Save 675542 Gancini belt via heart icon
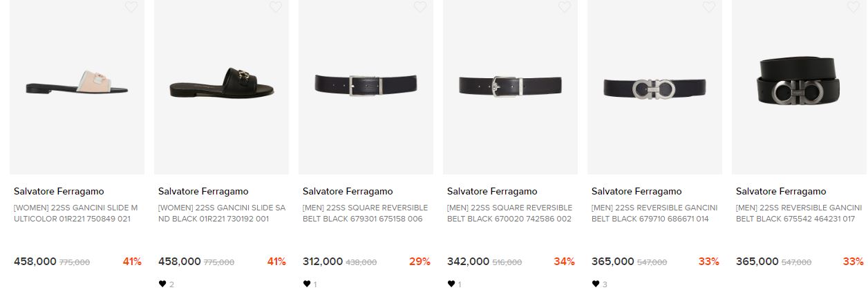The width and height of the screenshot is (868, 290). pyautogui.click(x=853, y=7)
